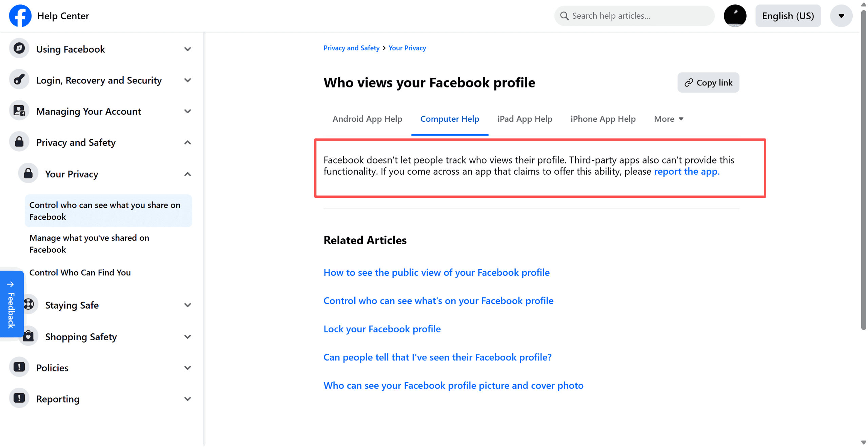Click the Policies exclamation icon
Viewport: 868px width, 447px height.
[19, 367]
